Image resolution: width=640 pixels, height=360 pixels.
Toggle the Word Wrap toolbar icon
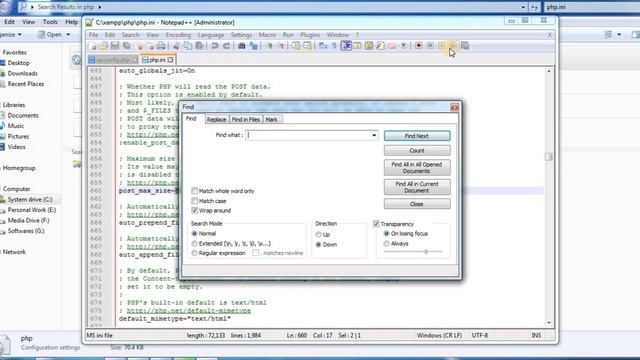(x=323, y=46)
